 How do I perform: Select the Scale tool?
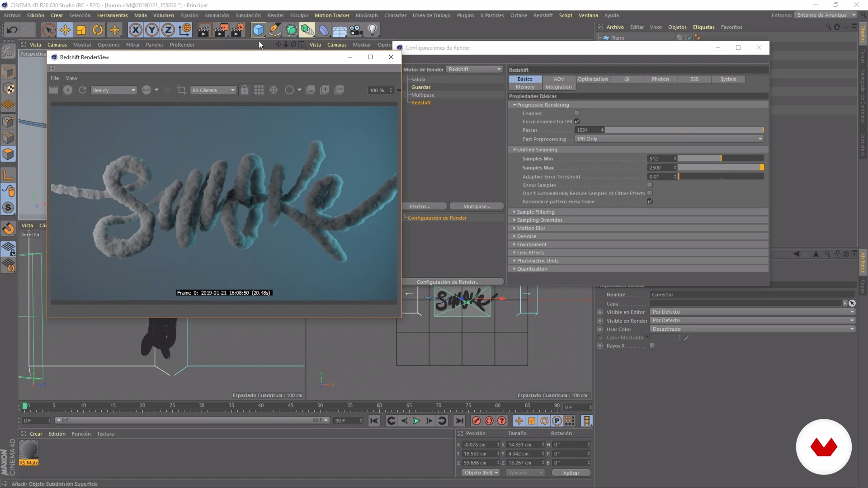click(x=81, y=30)
